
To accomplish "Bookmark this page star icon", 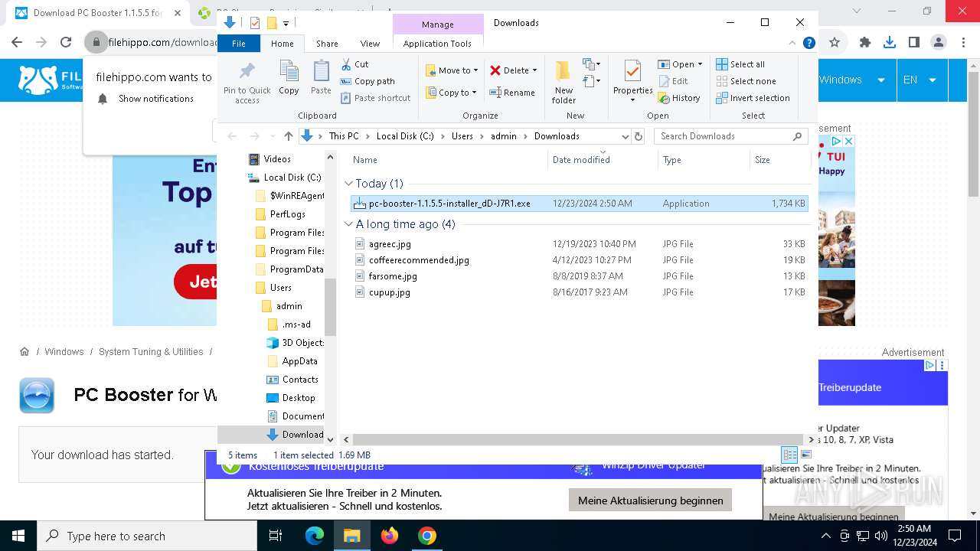I will pyautogui.click(x=835, y=43).
